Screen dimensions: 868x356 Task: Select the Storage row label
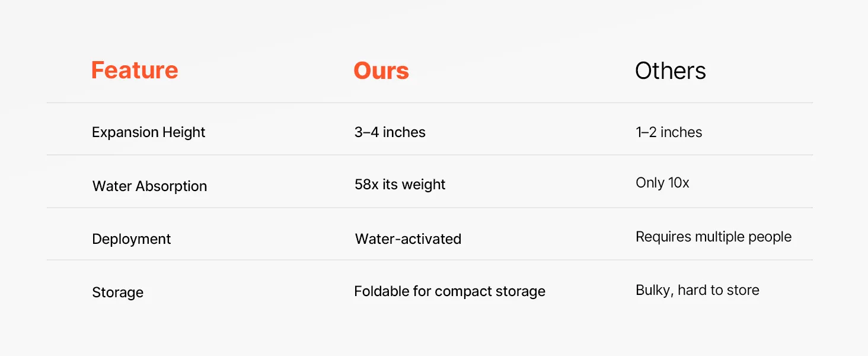click(117, 293)
